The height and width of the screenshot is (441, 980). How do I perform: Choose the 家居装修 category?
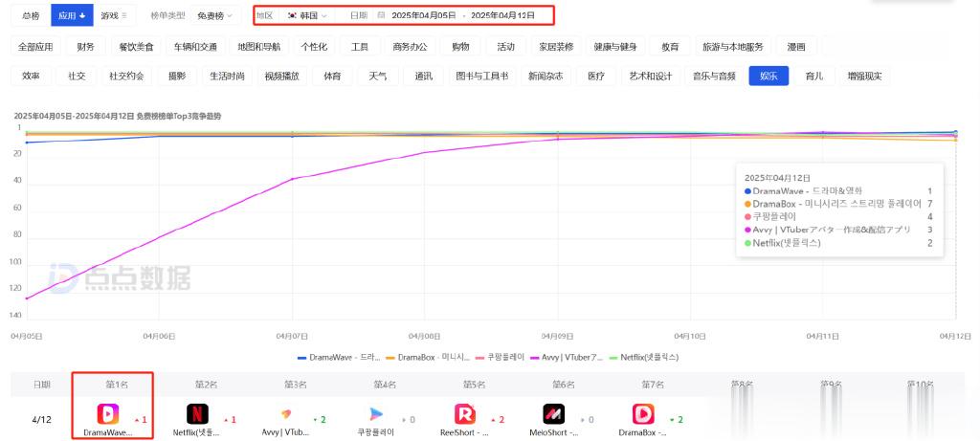pyautogui.click(x=556, y=47)
